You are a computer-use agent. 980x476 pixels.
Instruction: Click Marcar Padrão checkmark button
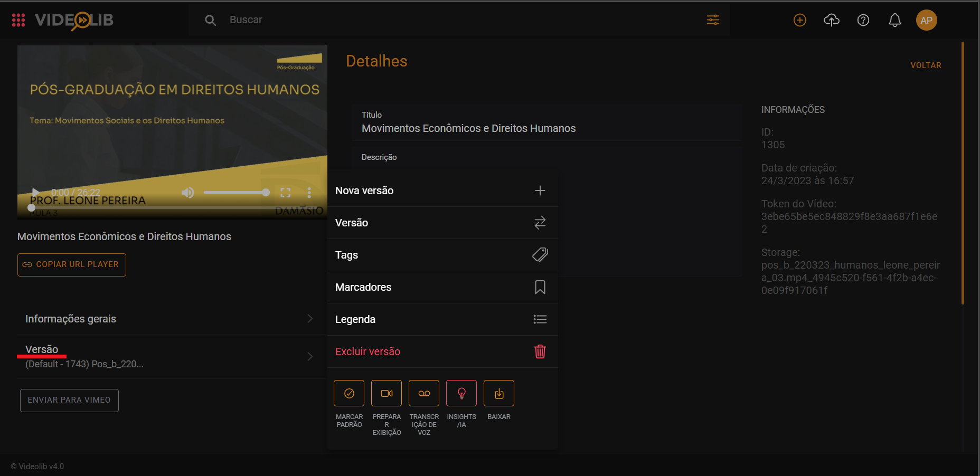349,393
